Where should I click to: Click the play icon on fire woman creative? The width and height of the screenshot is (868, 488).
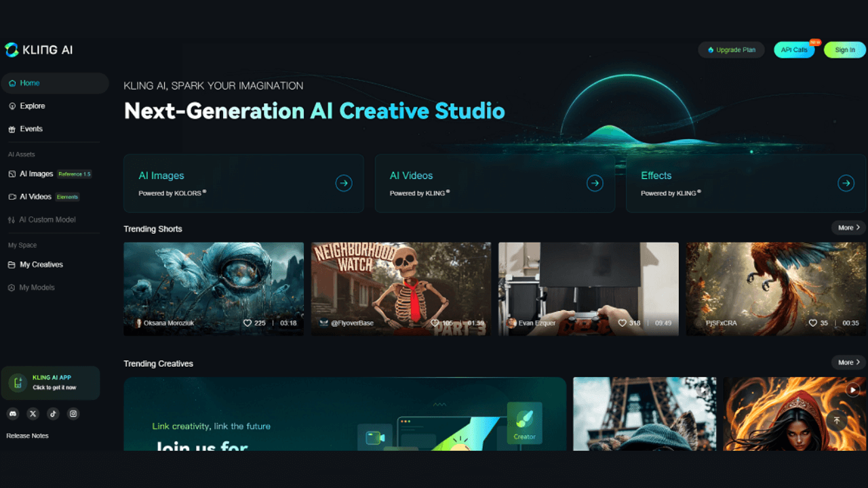click(853, 390)
